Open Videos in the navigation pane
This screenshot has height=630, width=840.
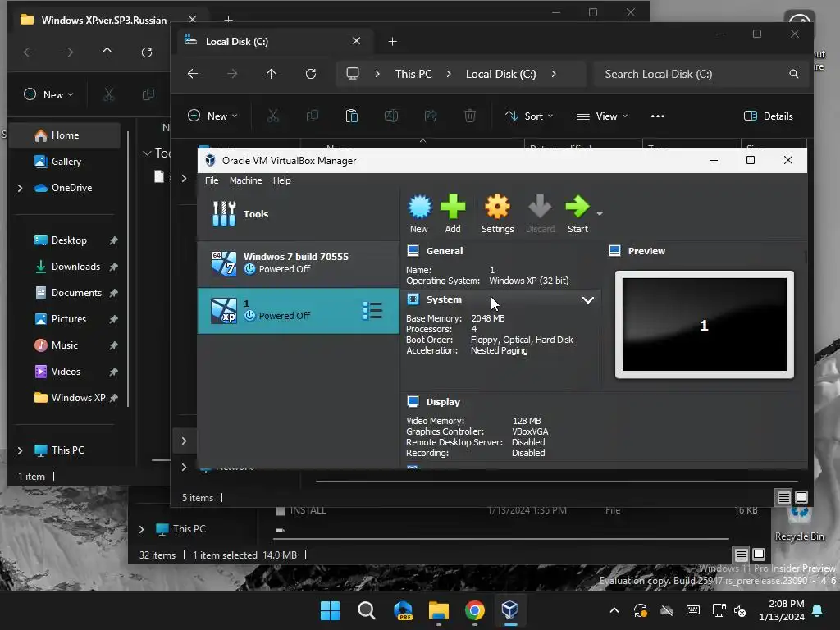(x=66, y=372)
